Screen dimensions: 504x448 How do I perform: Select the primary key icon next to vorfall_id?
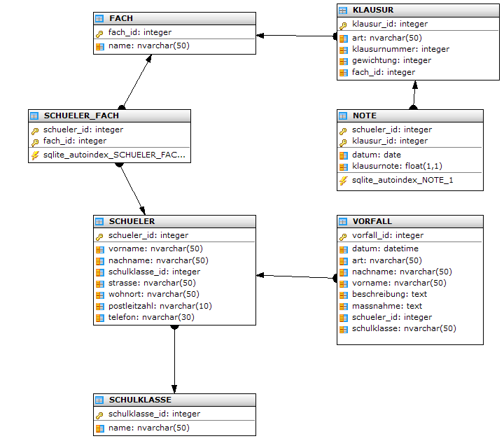(x=343, y=236)
